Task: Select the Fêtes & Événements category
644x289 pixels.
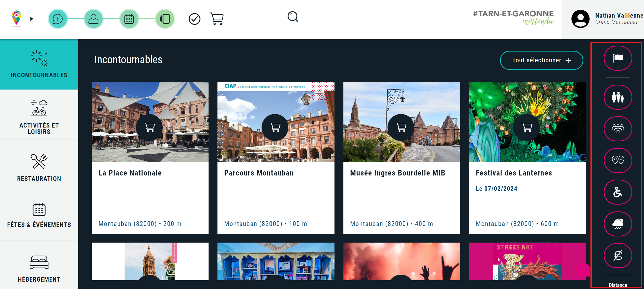Action: 39,215
